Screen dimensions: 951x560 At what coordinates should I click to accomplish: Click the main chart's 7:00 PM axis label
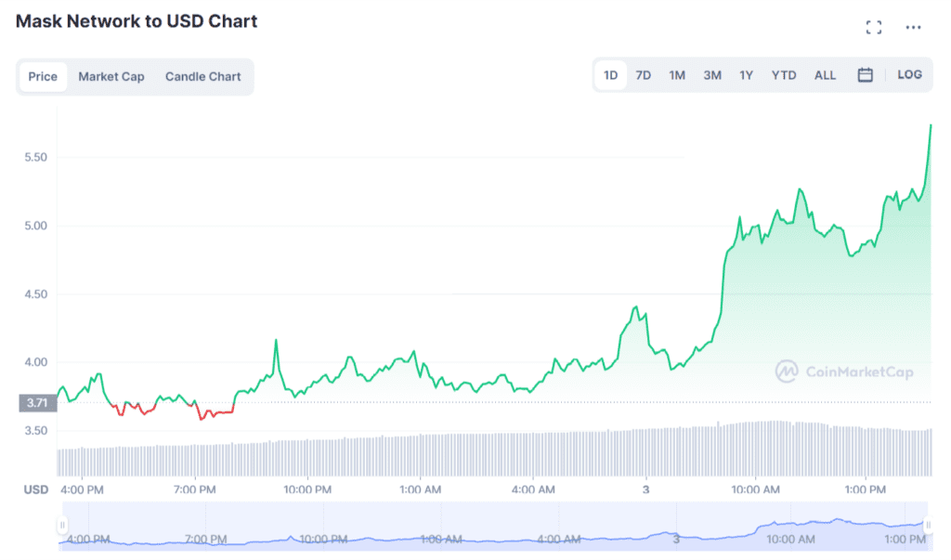coord(195,489)
